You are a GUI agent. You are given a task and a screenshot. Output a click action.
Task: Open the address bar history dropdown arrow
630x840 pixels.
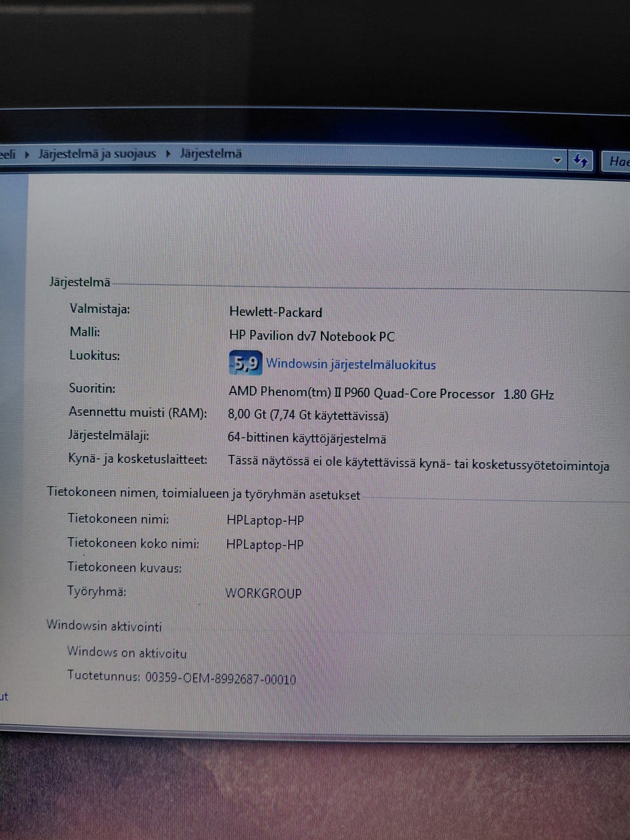pyautogui.click(x=557, y=160)
